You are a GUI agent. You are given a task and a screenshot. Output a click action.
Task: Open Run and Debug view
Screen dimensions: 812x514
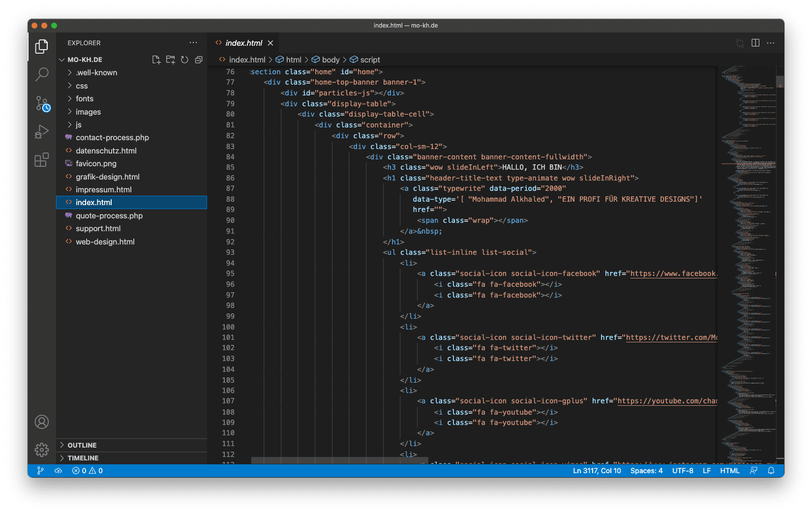point(42,132)
